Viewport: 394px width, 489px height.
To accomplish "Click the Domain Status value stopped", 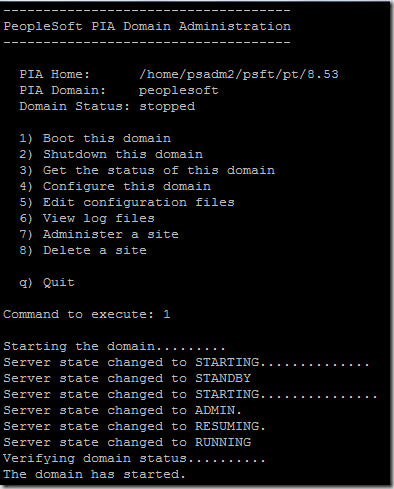I will pyautogui.click(x=167, y=107).
